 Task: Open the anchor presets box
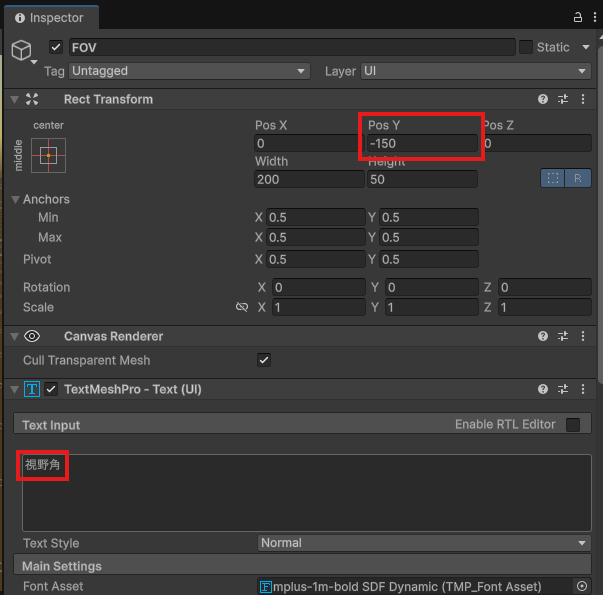pyautogui.click(x=48, y=155)
